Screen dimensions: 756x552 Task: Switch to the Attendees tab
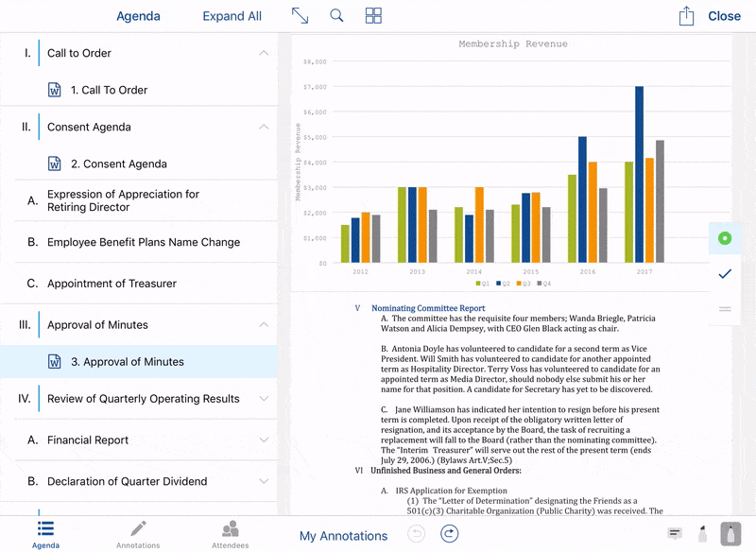[230, 534]
